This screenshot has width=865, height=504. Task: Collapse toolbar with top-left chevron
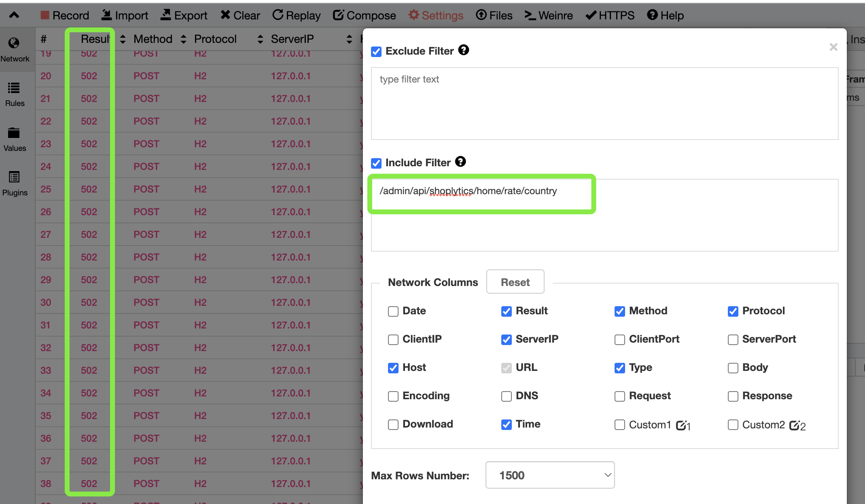click(14, 15)
